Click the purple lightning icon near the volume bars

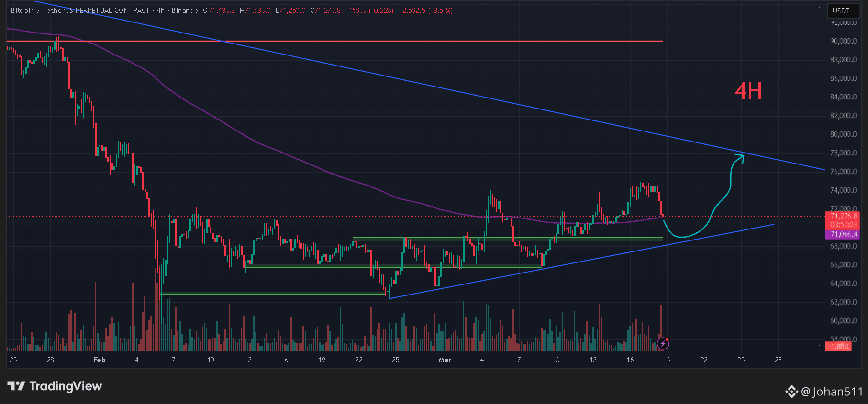[x=663, y=343]
